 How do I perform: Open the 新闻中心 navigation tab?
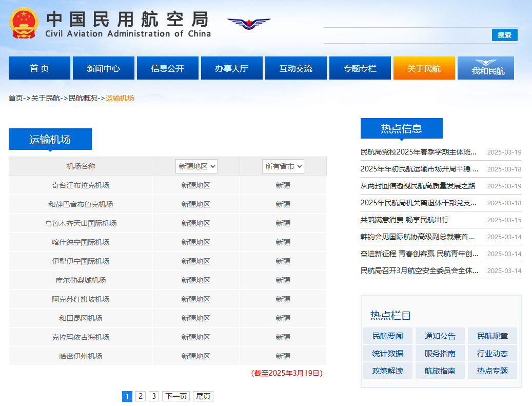click(103, 68)
